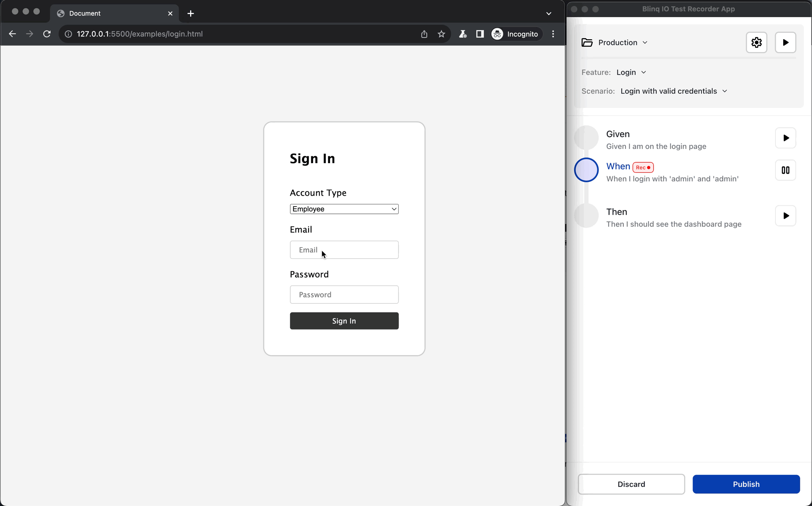Image resolution: width=812 pixels, height=506 pixels.
Task: Run all steps with the top play icon
Action: click(785, 42)
